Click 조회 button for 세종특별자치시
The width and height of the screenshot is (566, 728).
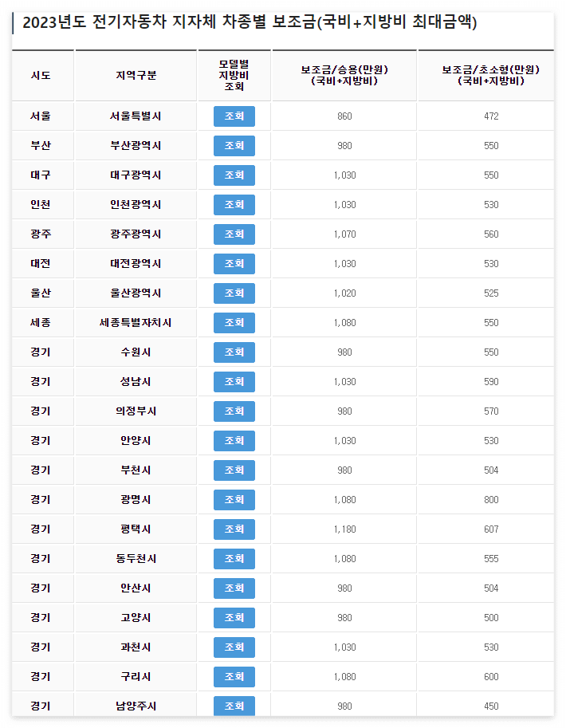[234, 323]
